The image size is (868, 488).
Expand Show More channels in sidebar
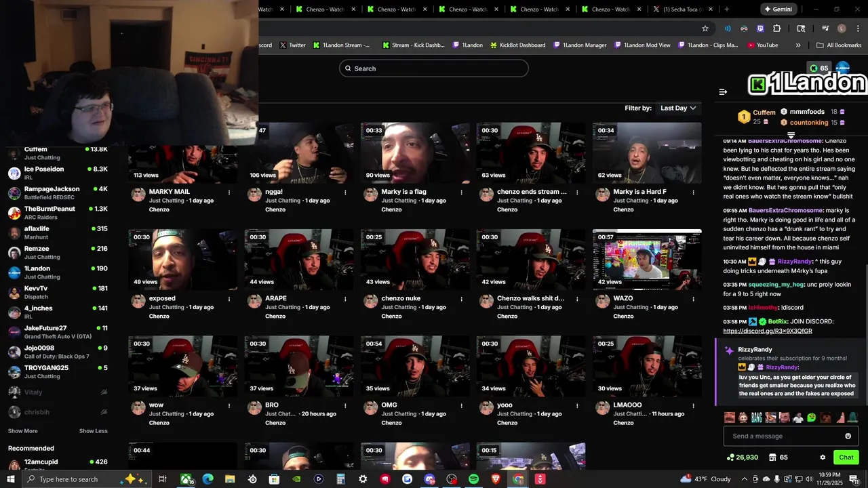(23, 431)
